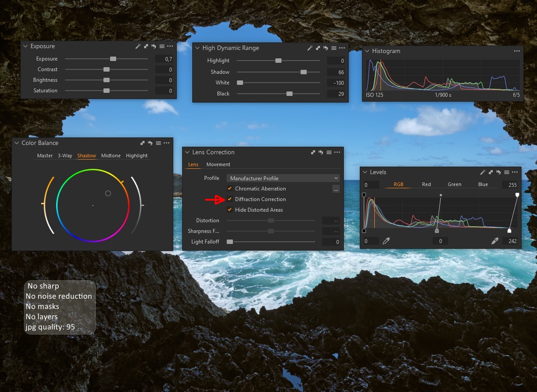Select the Red channel in Levels
537x392 pixels.
pos(426,184)
